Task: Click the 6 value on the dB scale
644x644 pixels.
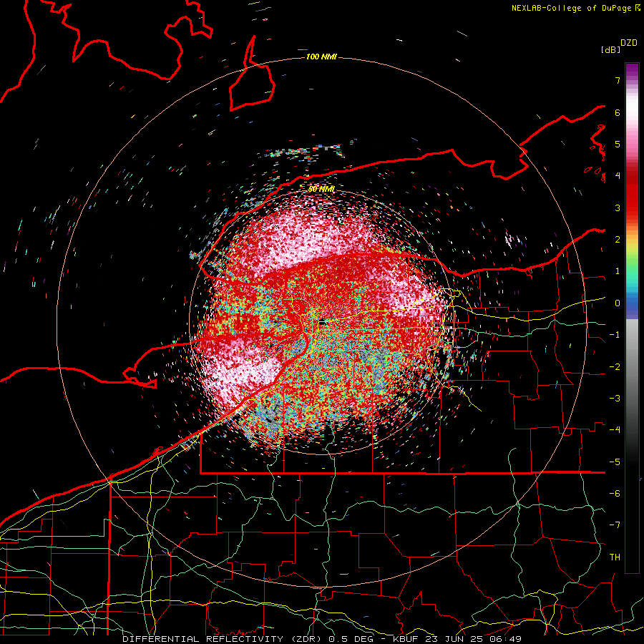Action: (618, 112)
